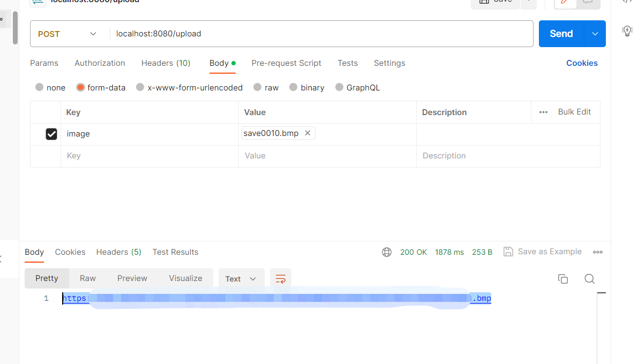This screenshot has height=364, width=638.
Task: Expand the Send button's dropdown arrow
Action: tap(595, 33)
